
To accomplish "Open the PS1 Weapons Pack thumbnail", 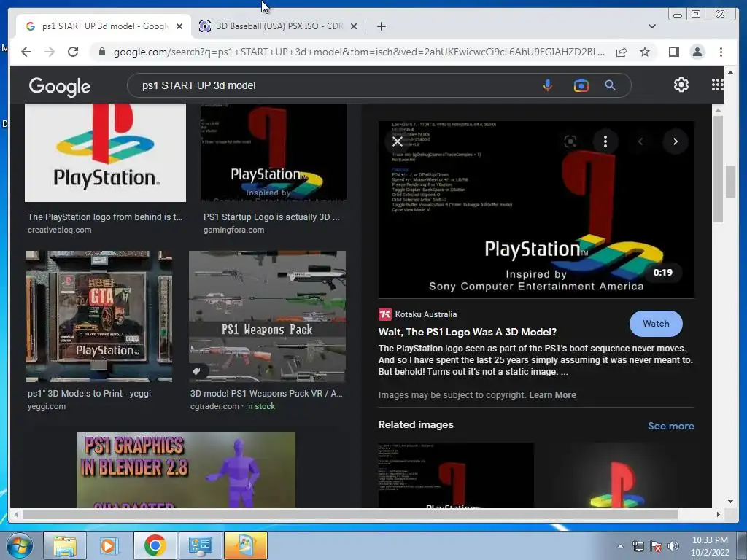I will tap(267, 316).
